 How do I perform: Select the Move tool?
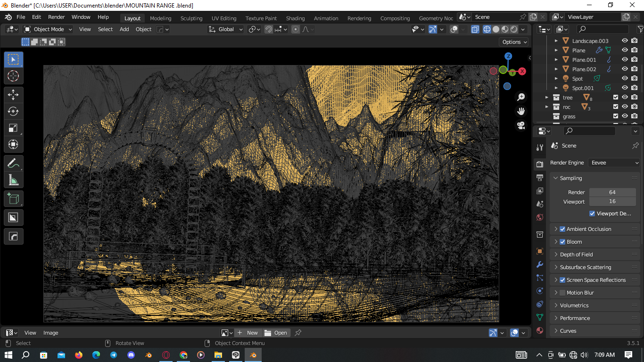(13, 95)
